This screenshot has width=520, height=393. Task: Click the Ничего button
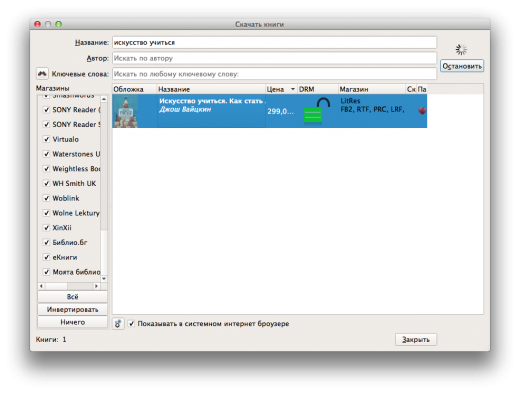(72, 322)
